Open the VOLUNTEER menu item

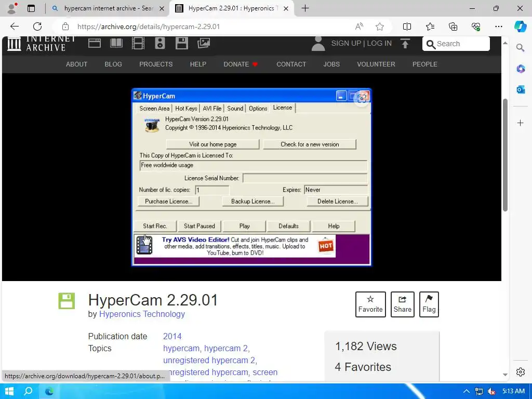click(x=376, y=64)
